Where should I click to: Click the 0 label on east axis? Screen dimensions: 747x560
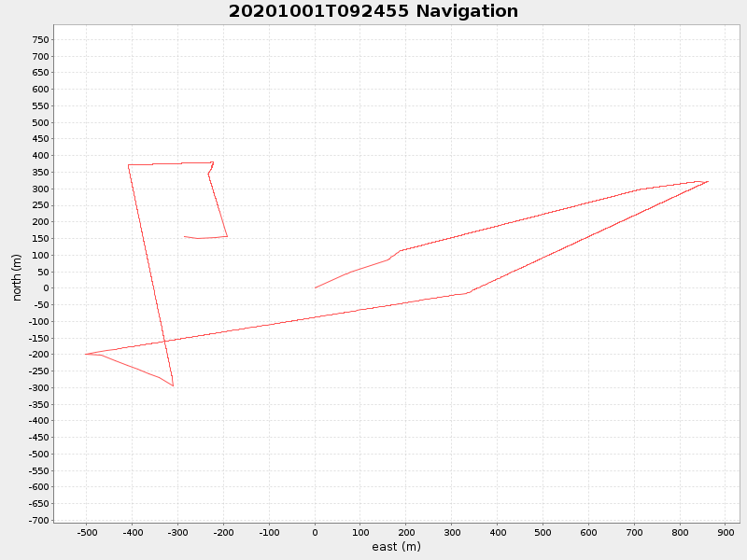coord(315,532)
